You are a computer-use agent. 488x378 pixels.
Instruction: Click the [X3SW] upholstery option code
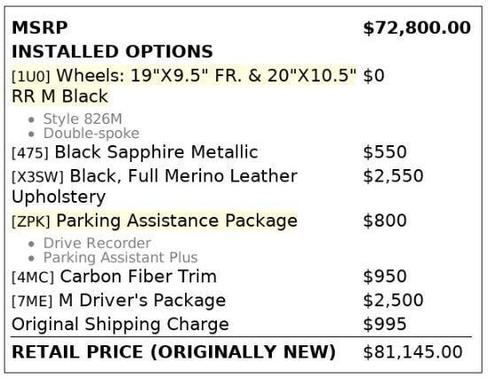click(37, 177)
